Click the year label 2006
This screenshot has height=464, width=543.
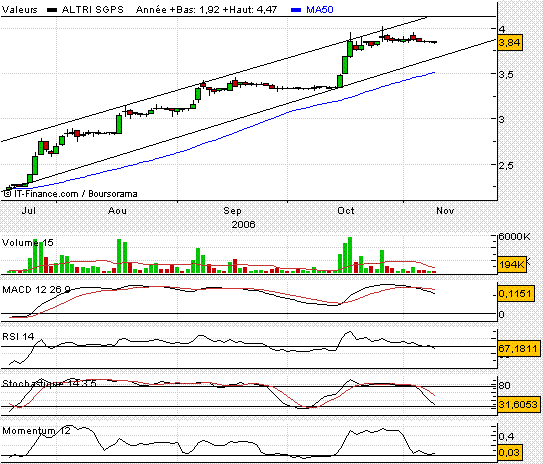tap(243, 225)
